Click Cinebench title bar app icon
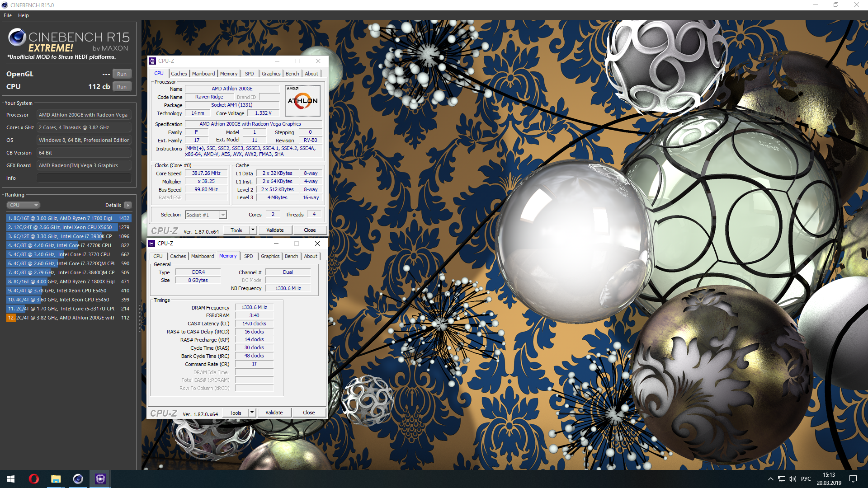 pyautogui.click(x=5, y=5)
